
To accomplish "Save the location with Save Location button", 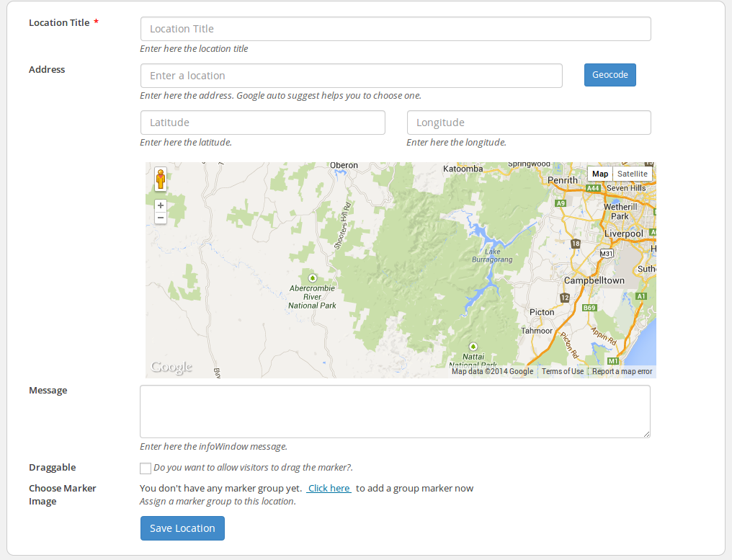I will click(182, 528).
